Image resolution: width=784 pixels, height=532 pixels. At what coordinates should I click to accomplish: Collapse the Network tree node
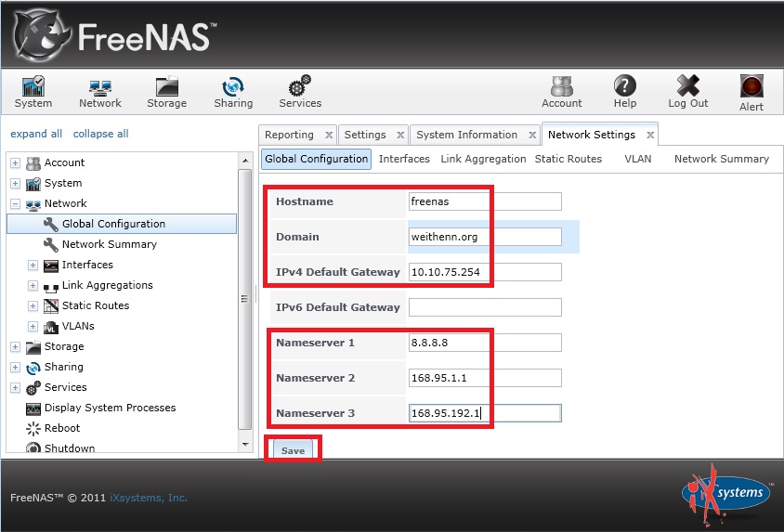(x=16, y=204)
